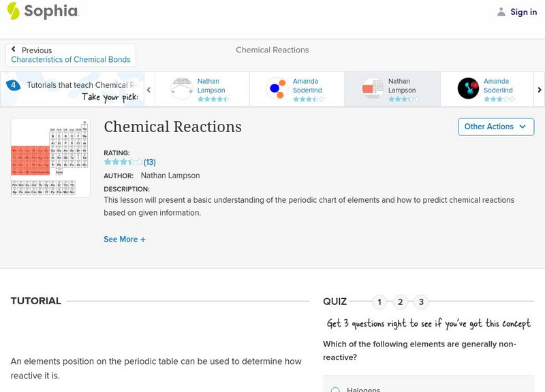
Task: Open the Other Actions dropdown
Action: [495, 127]
